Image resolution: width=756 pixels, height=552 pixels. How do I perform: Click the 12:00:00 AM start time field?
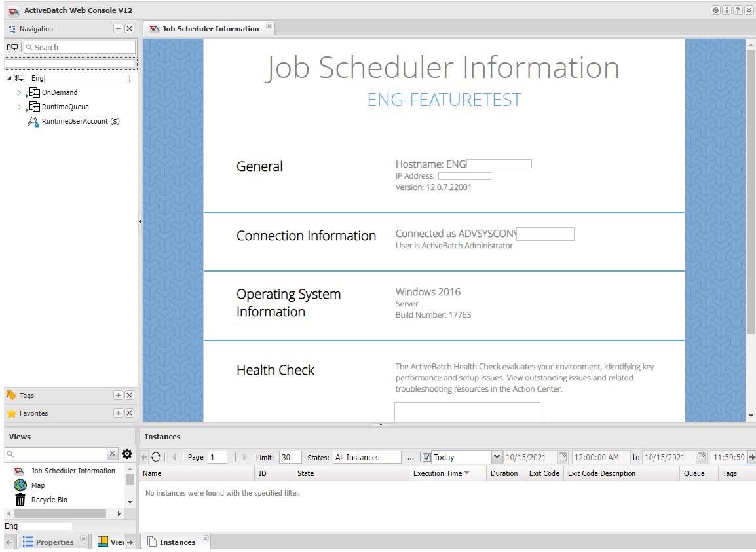coord(601,457)
